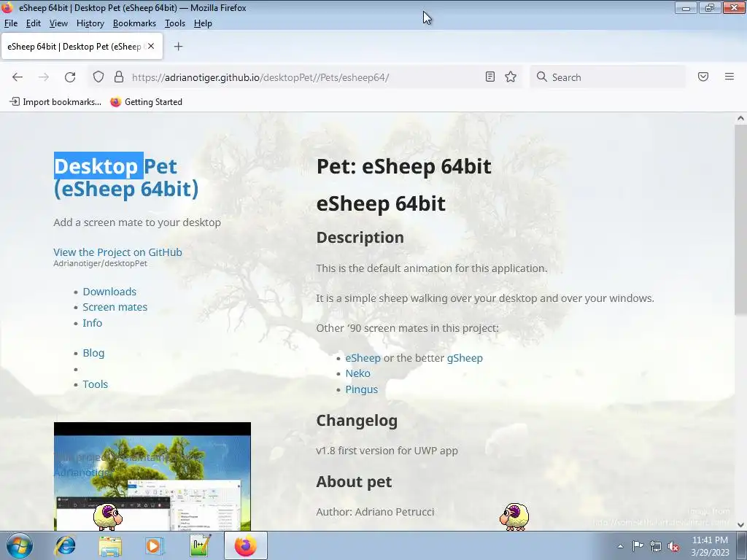Open View the Project on GitHub link

click(117, 252)
